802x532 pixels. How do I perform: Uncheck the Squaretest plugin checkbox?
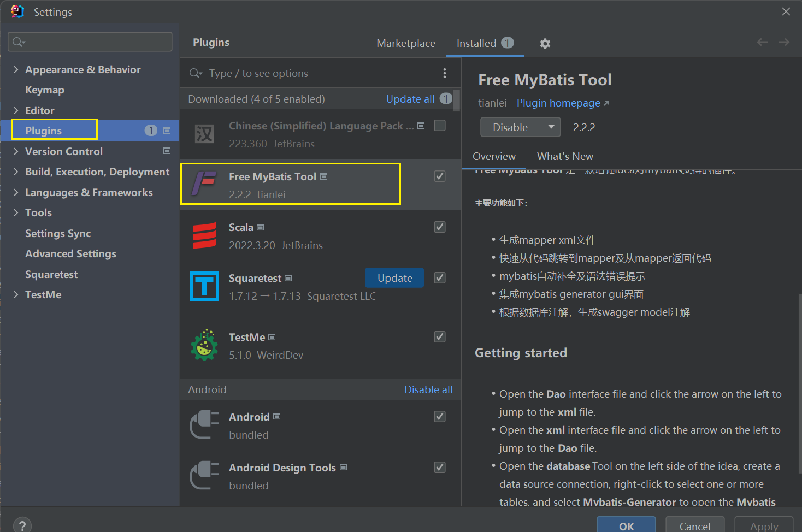(440, 277)
